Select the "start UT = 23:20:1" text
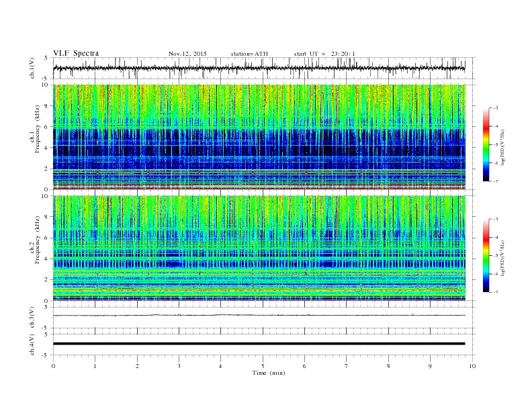Viewport: 532px width, 411px height. pyautogui.click(x=324, y=54)
